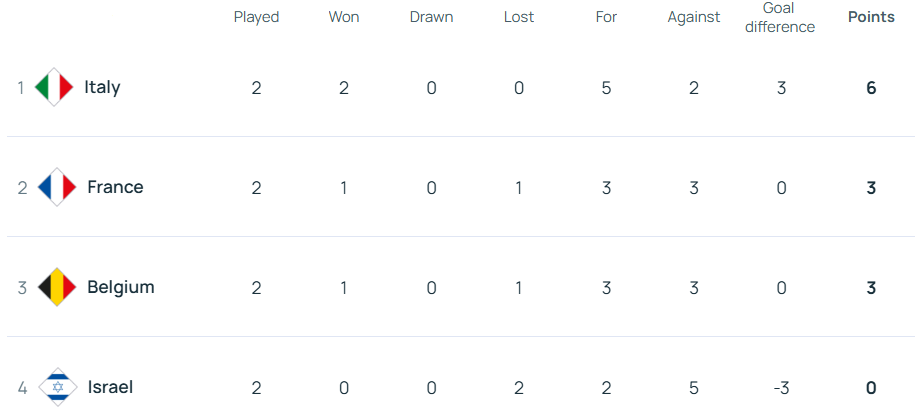Click the Points column header
The width and height of the screenshot is (915, 407).
point(871,17)
